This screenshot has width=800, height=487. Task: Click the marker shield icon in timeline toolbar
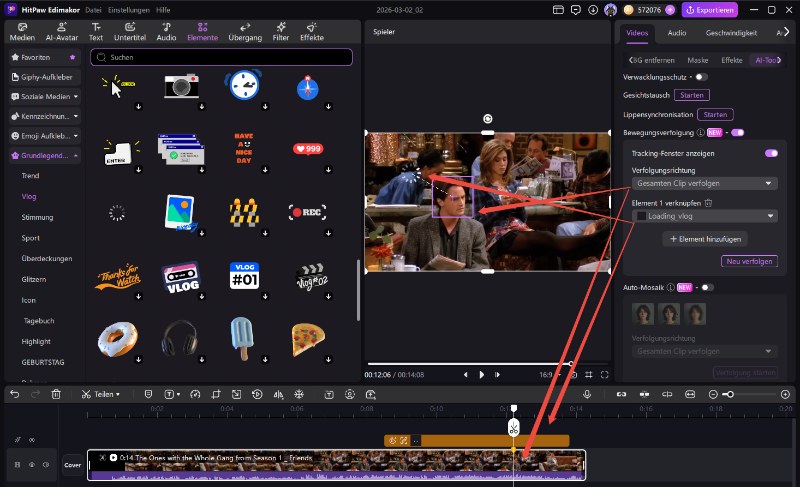pos(148,394)
